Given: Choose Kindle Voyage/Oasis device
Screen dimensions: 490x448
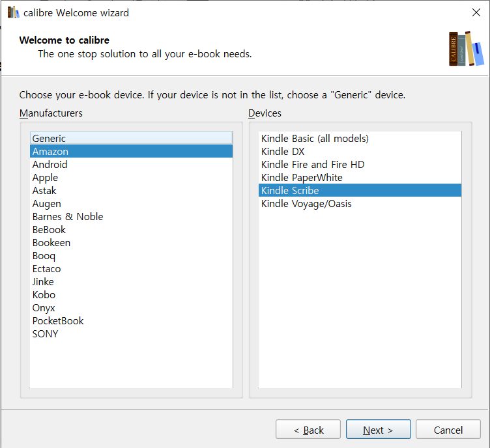Looking at the screenshot, I should [360, 204].
